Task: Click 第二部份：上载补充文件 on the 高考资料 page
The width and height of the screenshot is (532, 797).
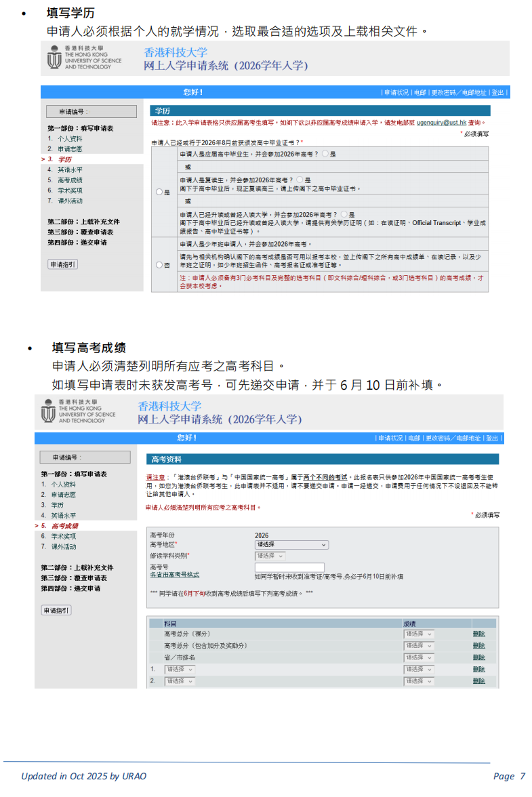Action: point(77,568)
